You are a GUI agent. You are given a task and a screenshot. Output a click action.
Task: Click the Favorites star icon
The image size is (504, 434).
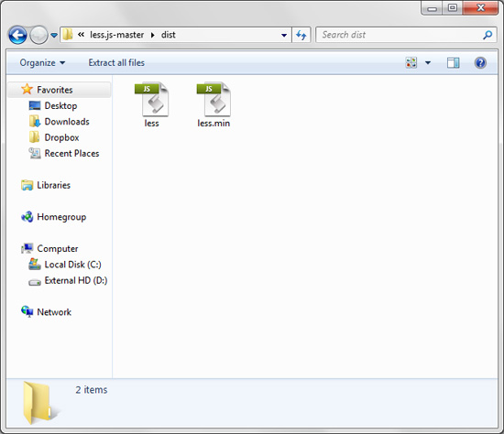[27, 90]
